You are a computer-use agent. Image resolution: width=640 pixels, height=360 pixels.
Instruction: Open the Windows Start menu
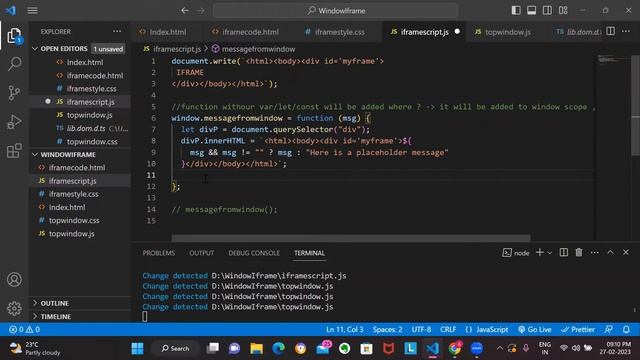click(138, 348)
